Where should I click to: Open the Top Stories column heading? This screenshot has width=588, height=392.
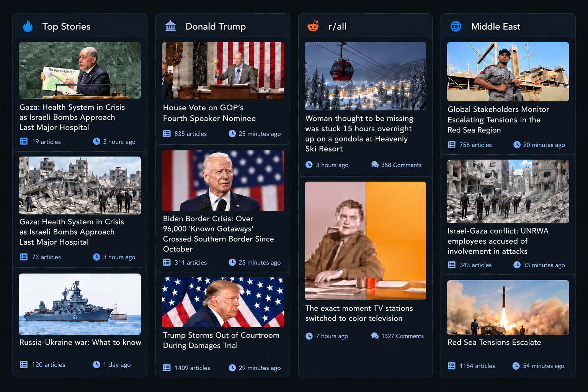[66, 26]
